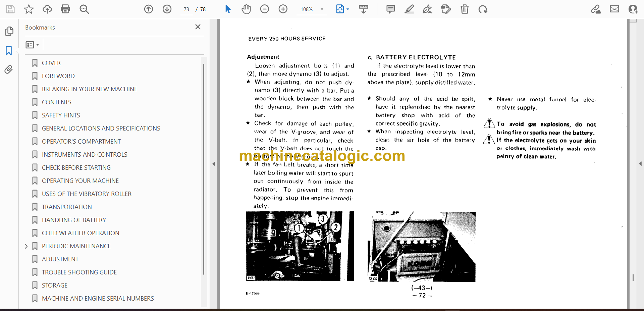Open the TRANSPORTATION bookmark
Image resolution: width=644 pixels, height=311 pixels.
(x=66, y=207)
